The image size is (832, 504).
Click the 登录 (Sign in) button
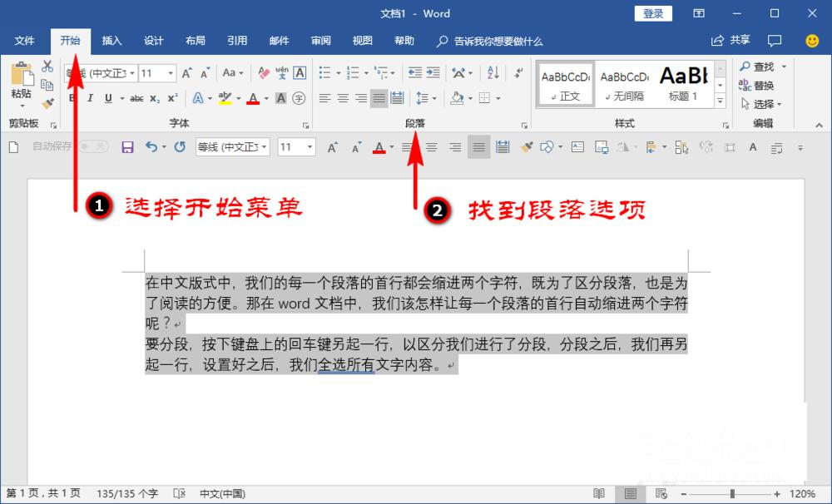click(653, 14)
